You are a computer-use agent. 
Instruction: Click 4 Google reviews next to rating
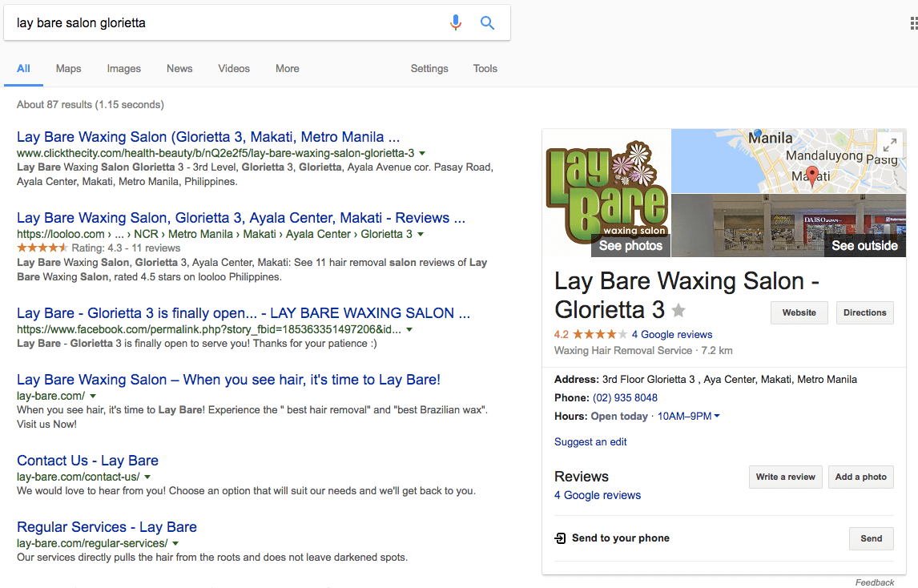click(671, 334)
